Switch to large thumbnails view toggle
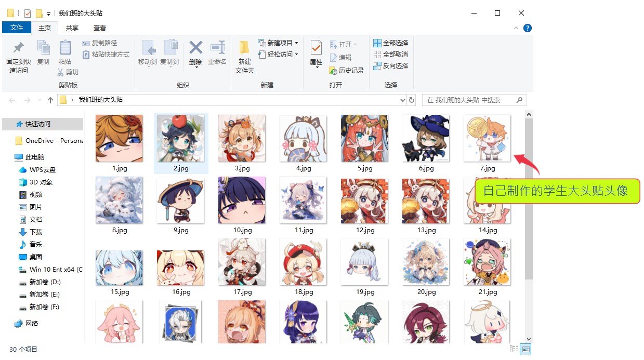The height and width of the screenshot is (360, 644). coord(525,350)
